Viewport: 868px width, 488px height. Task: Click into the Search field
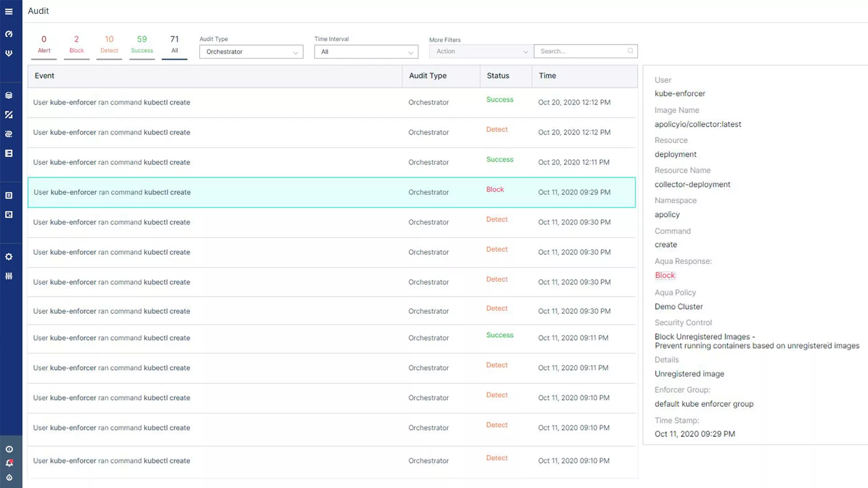[x=585, y=51]
